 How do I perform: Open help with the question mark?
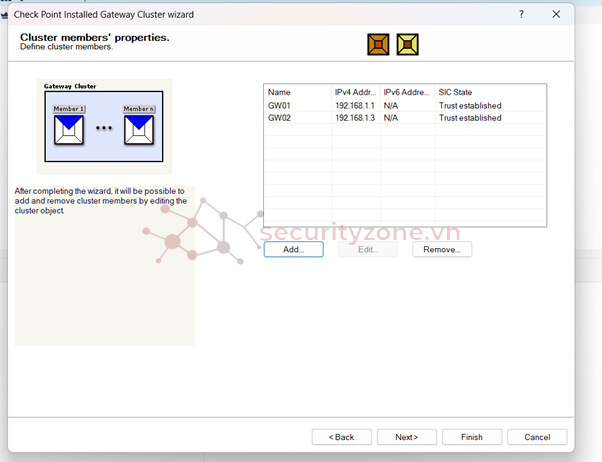[521, 15]
